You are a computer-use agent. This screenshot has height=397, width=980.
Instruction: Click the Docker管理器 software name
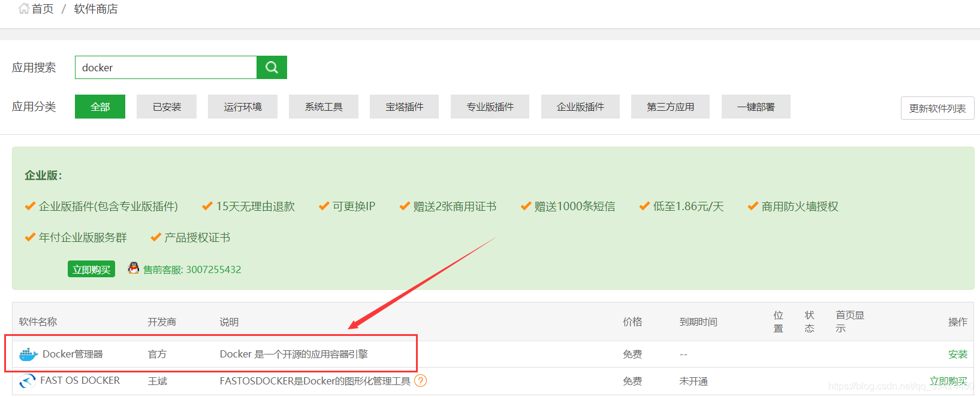coord(73,354)
